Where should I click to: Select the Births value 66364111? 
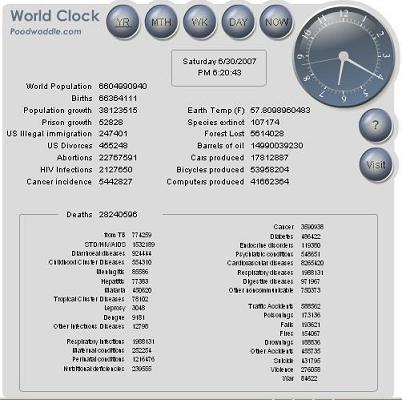118,98
